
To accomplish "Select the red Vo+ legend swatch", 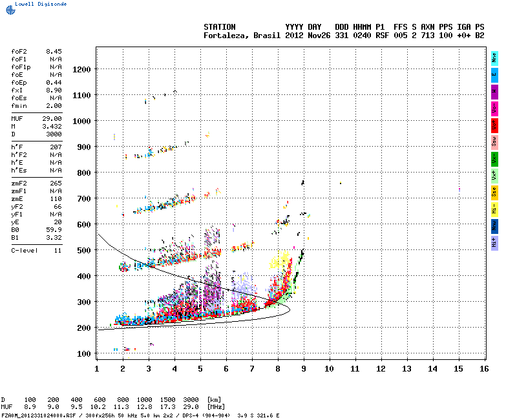I will point(494,125).
